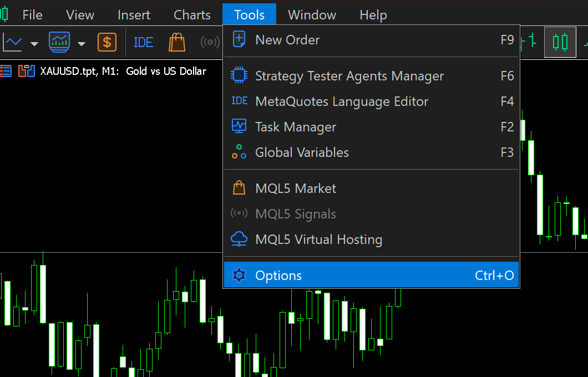Click the orange dollar sign toolbar icon
This screenshot has height=377, width=588.
point(107,42)
